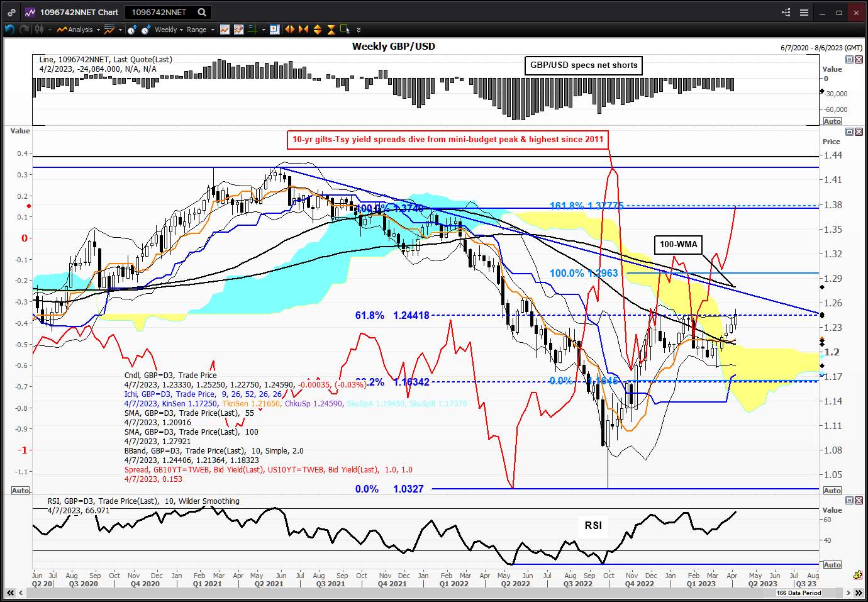Open the hamburger menu in title bar
This screenshot has width=868, height=602.
804,12
